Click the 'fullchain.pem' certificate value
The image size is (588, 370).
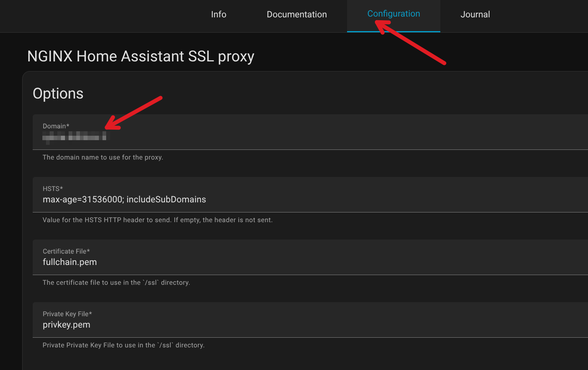click(70, 262)
